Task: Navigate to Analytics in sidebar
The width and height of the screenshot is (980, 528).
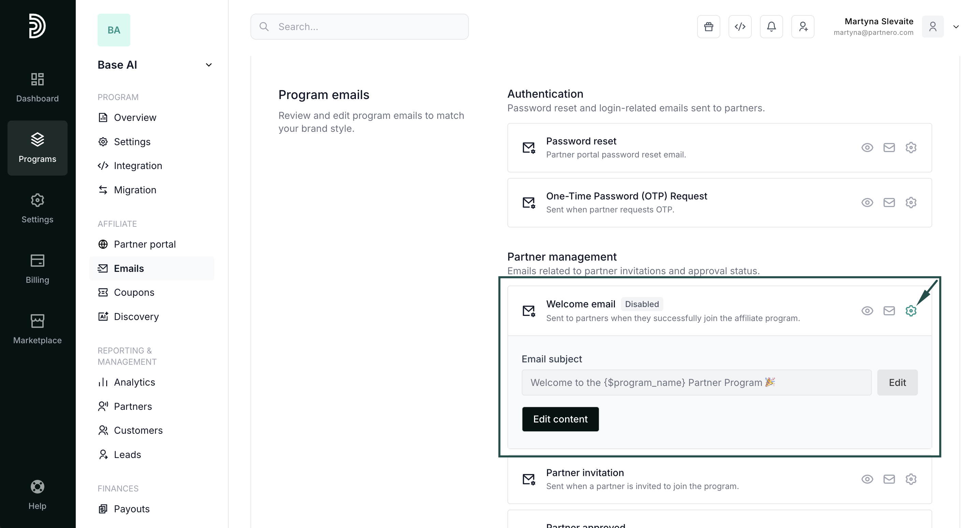Action: pyautogui.click(x=134, y=382)
